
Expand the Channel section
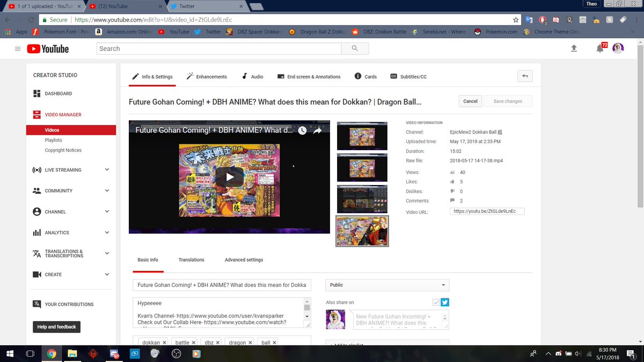tap(107, 211)
